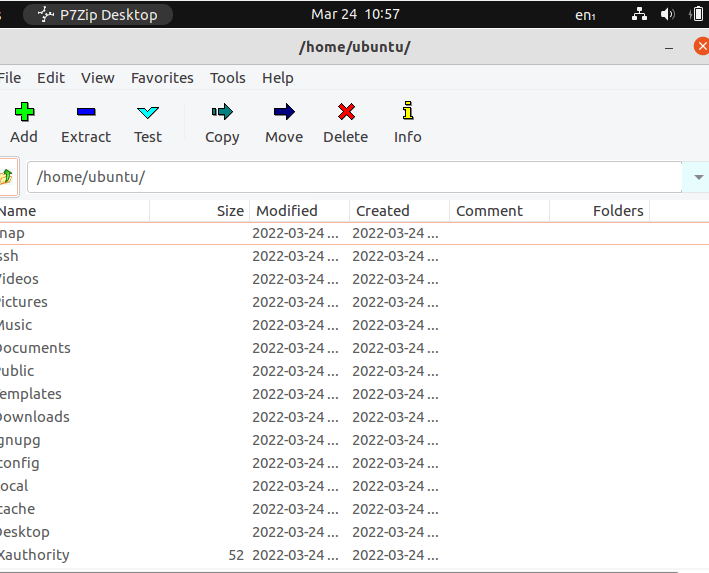This screenshot has width=709, height=573.
Task: Click the Created date of the ssh row
Action: pos(396,256)
